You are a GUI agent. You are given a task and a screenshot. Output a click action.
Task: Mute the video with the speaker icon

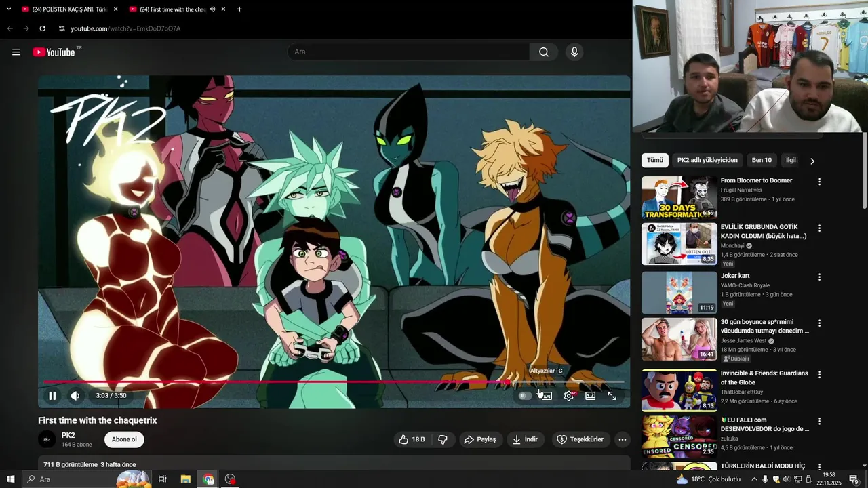75,396
